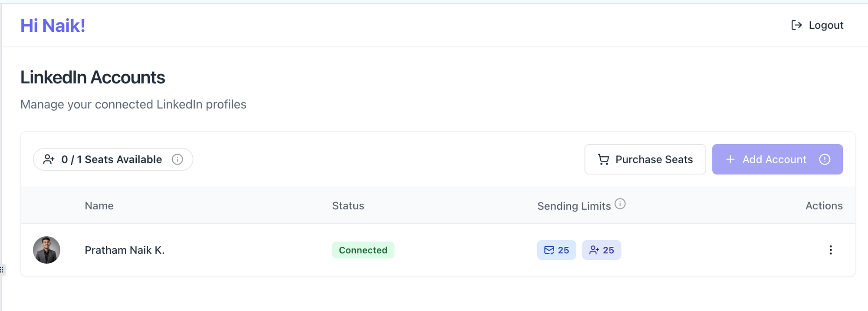Click the Sending Limits column header text
The height and width of the screenshot is (311, 868).
tap(574, 206)
